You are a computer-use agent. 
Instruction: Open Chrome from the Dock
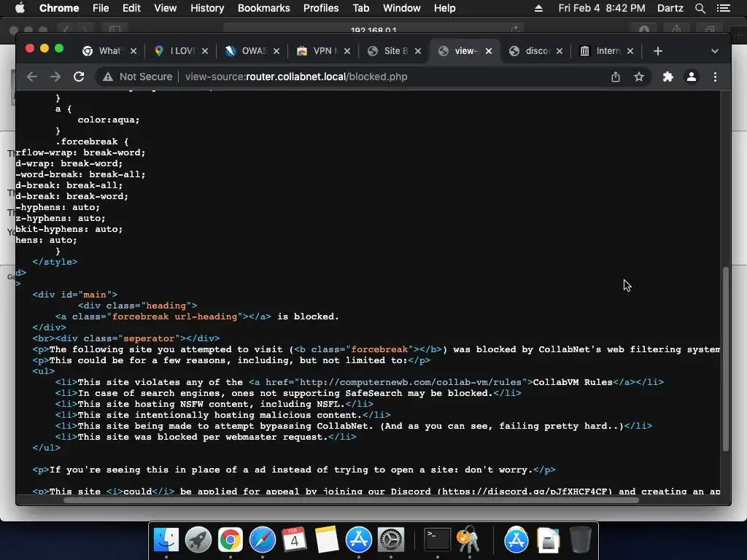(230, 540)
